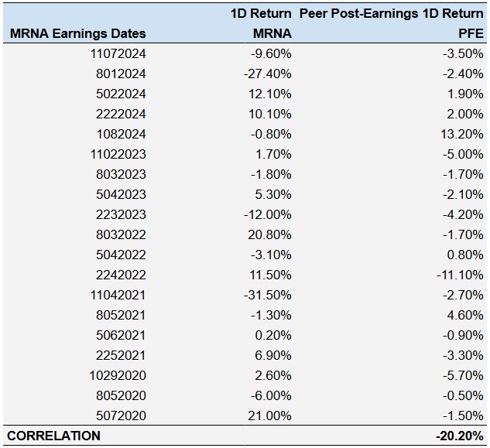The width and height of the screenshot is (490, 448).
Task: Select MRNA return -1.30%
Action: (271, 315)
